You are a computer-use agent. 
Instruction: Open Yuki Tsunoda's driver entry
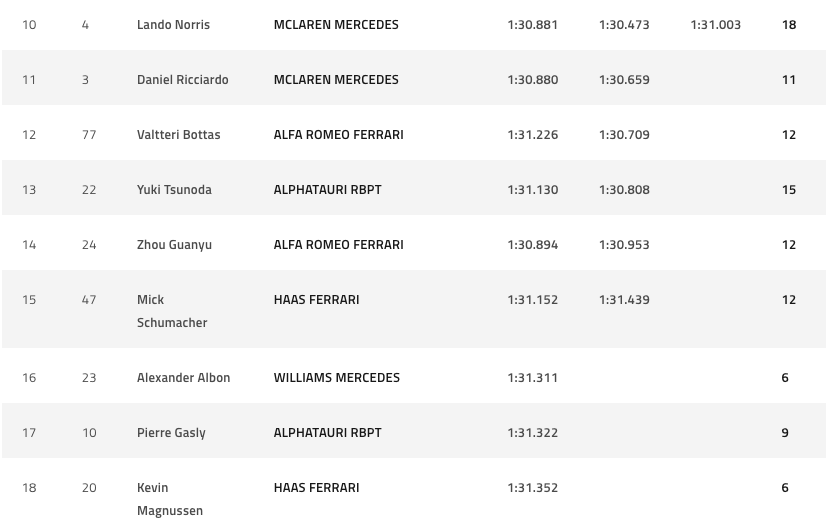(174, 190)
